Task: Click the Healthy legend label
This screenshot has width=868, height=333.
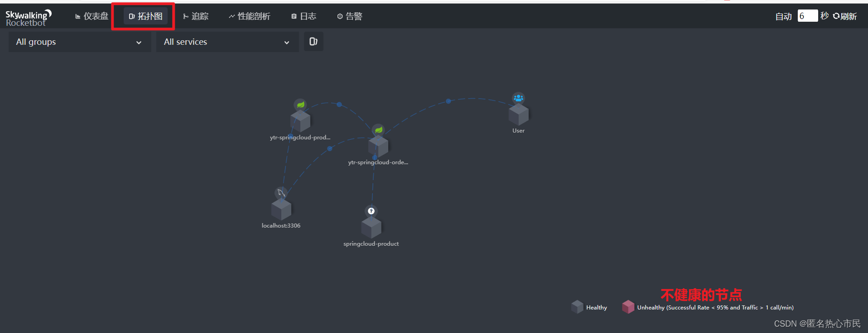Action: (x=597, y=308)
